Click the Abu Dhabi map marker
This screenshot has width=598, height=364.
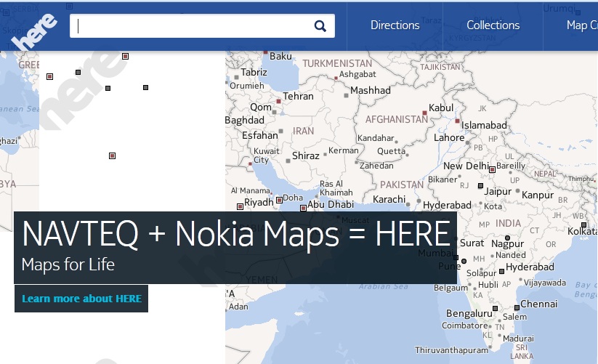pos(304,209)
